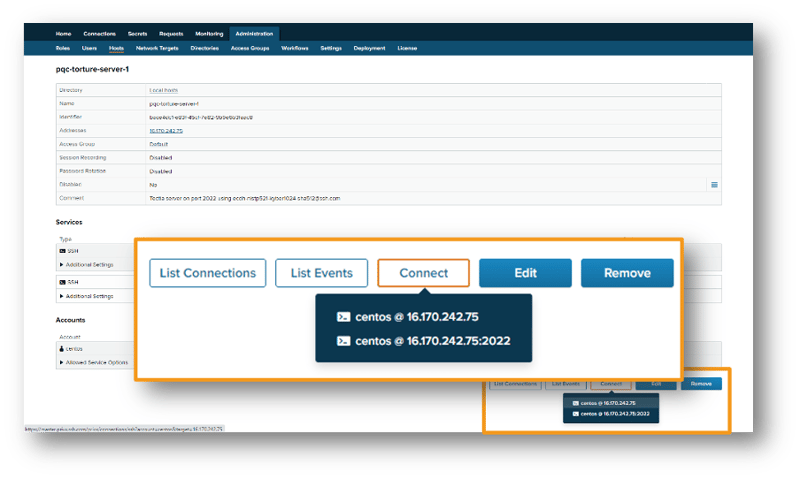Open the Local hosts directory link
800x479 pixels.
(165, 90)
